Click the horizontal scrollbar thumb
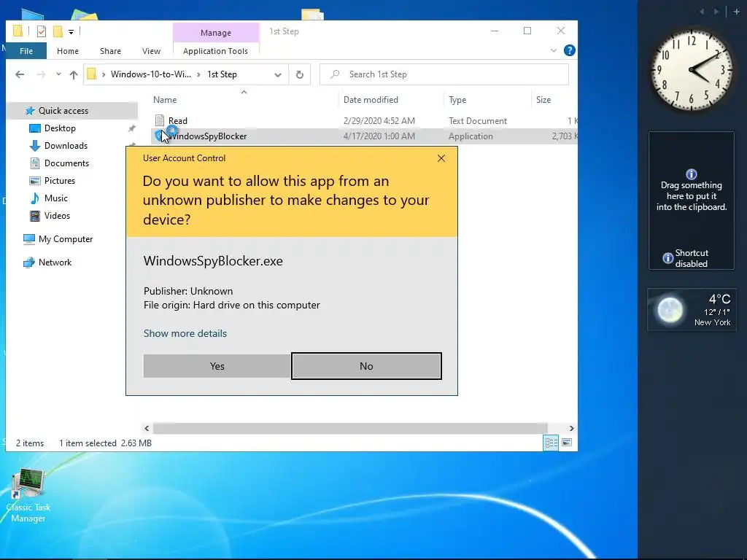The height and width of the screenshot is (560, 747). 350,428
